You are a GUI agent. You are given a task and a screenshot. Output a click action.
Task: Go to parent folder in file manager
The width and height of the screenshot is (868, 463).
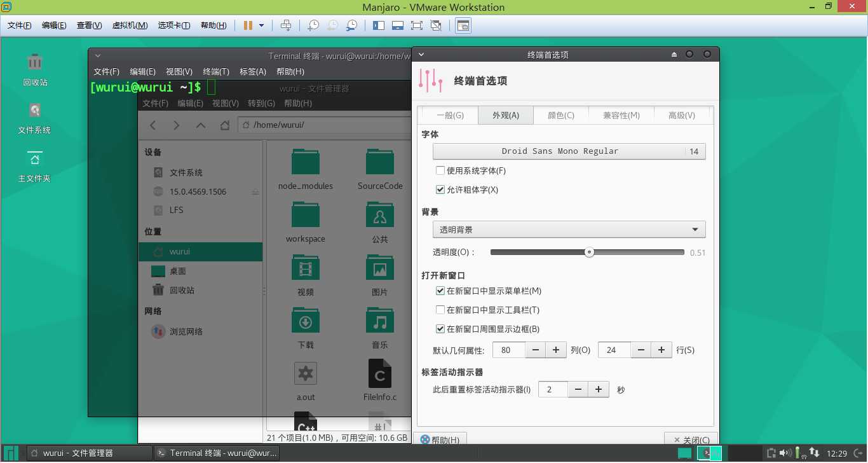click(201, 125)
